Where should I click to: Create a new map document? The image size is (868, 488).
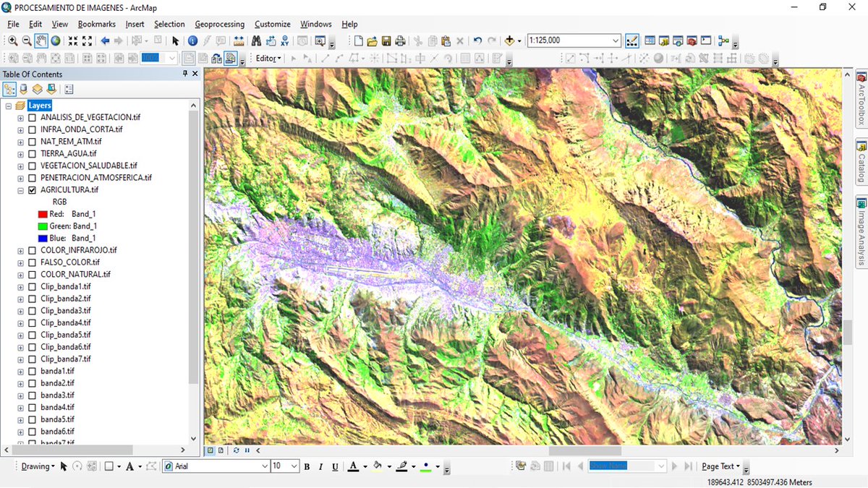point(358,40)
